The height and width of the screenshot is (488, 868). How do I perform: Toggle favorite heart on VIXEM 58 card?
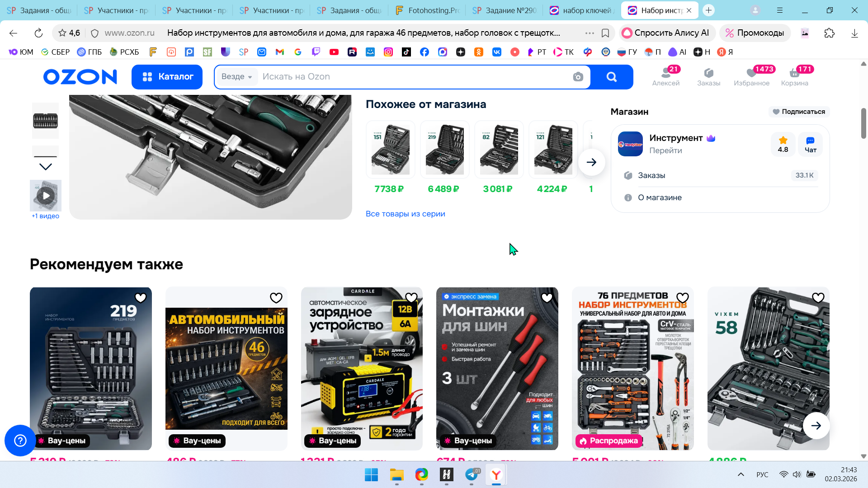[818, 298]
